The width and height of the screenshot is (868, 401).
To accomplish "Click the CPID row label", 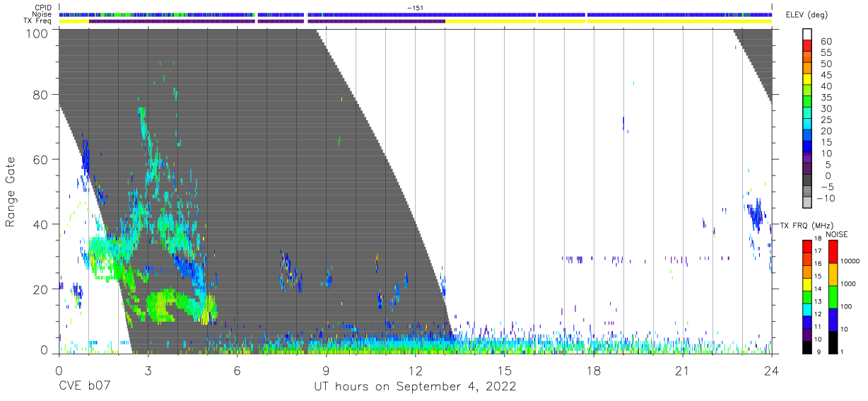I will click(43, 7).
